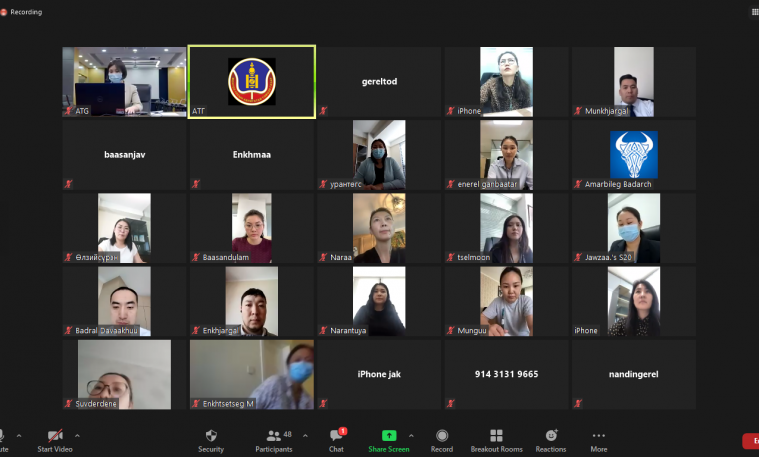Expand the Share Screen options arrow
Viewport: 759px width, 457px height.
pyautogui.click(x=411, y=436)
